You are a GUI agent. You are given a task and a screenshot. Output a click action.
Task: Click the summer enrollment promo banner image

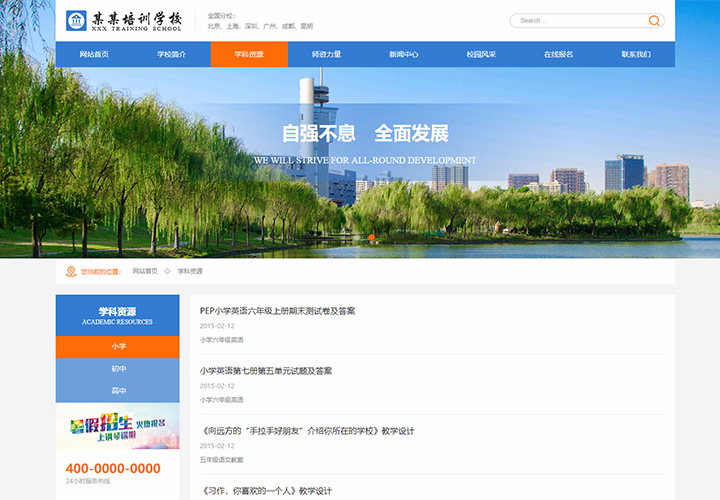[x=118, y=427]
